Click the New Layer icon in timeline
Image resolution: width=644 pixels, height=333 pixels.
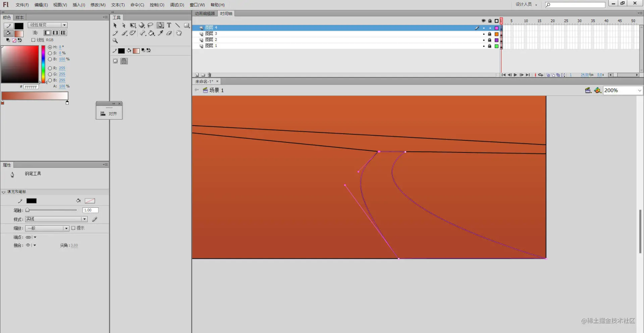[x=197, y=75]
